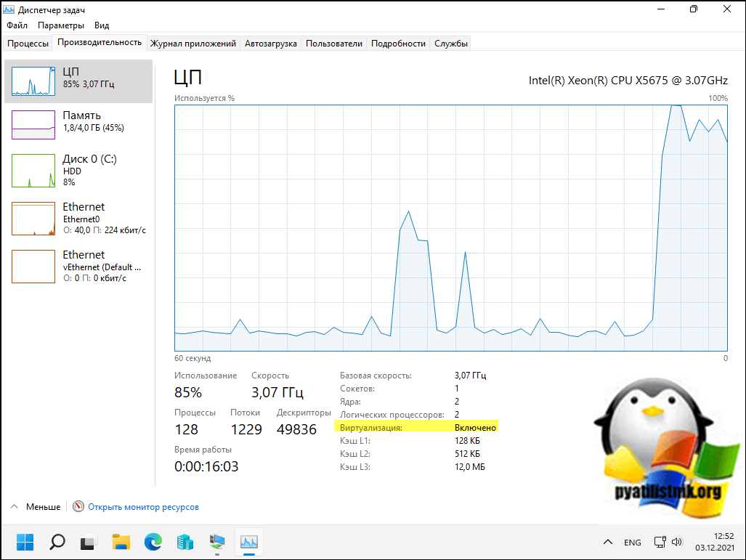Switch to the Процессы tab

[28, 44]
